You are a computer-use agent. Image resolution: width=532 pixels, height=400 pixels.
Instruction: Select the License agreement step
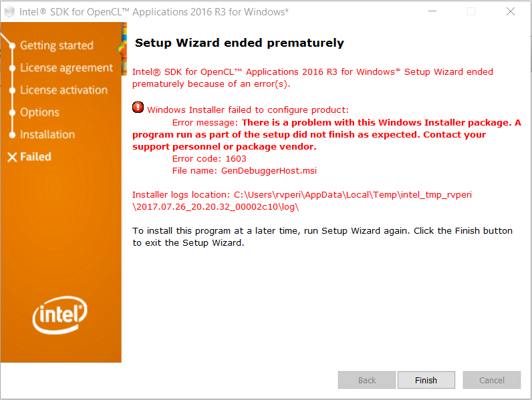click(66, 68)
